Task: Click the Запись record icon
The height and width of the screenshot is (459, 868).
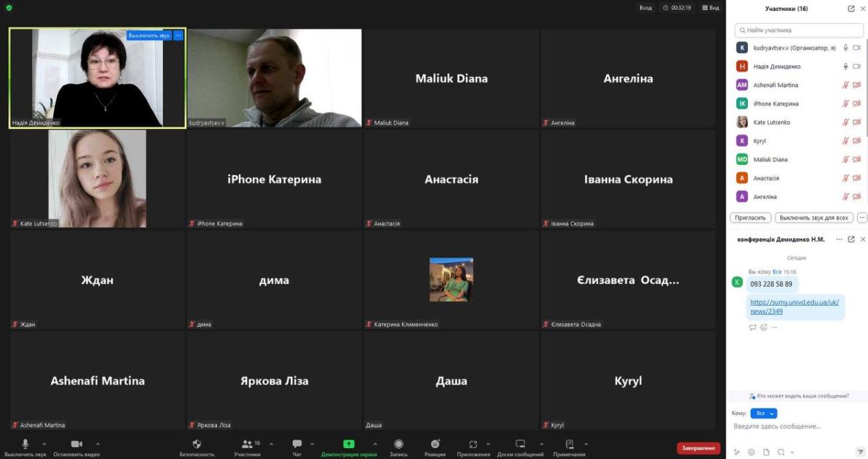Action: 399,445
